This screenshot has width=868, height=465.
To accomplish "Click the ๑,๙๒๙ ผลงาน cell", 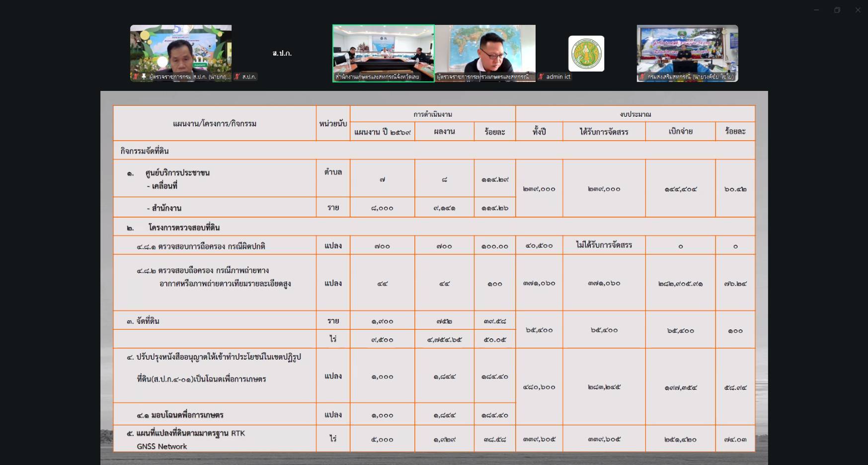I will coord(444,439).
